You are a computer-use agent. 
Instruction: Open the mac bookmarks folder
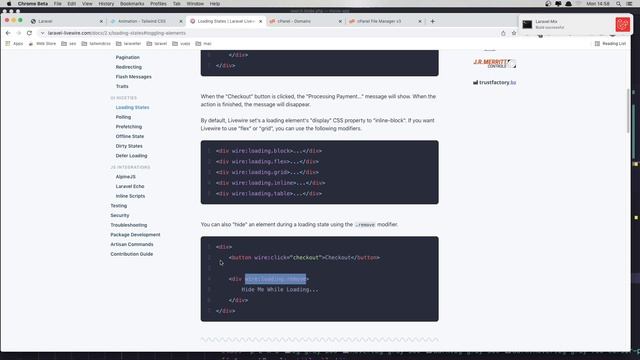pos(203,44)
